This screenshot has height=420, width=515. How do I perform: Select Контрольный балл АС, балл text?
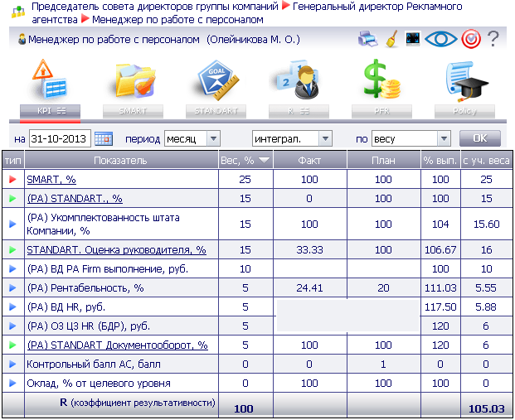click(x=94, y=364)
